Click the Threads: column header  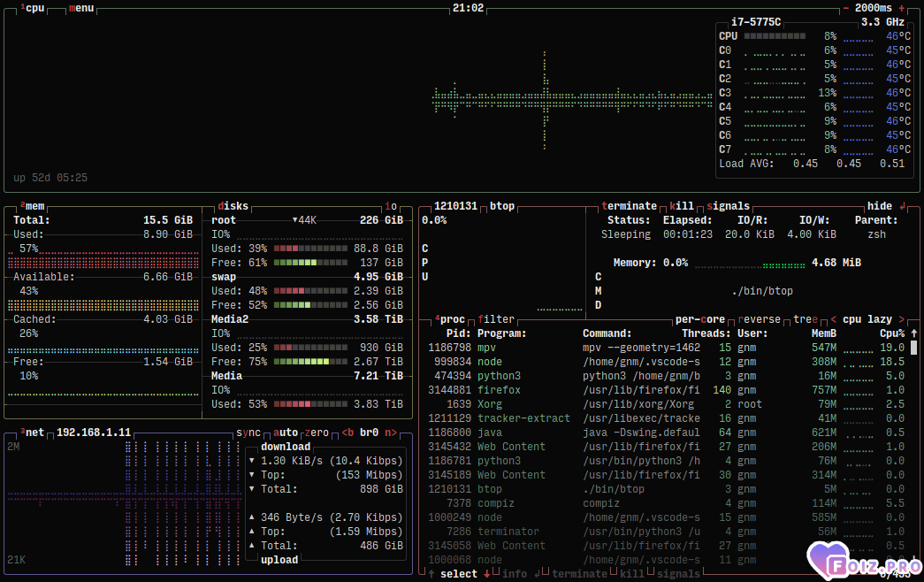(x=706, y=333)
